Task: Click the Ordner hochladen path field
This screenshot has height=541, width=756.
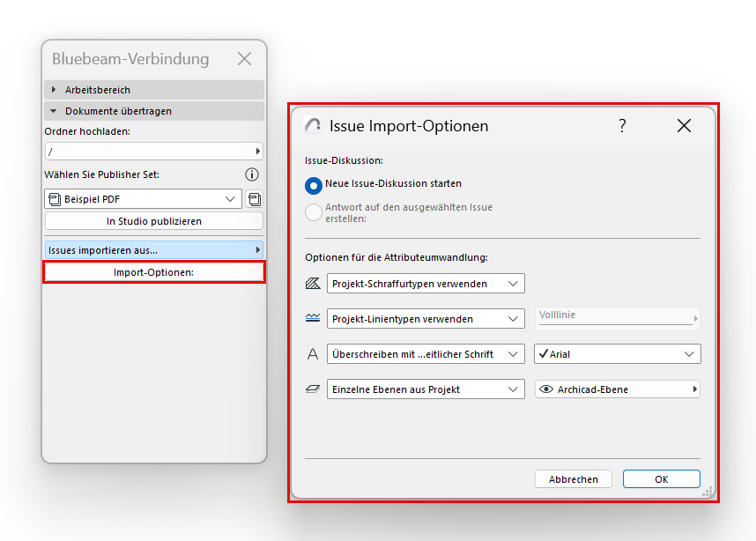Action: point(150,152)
